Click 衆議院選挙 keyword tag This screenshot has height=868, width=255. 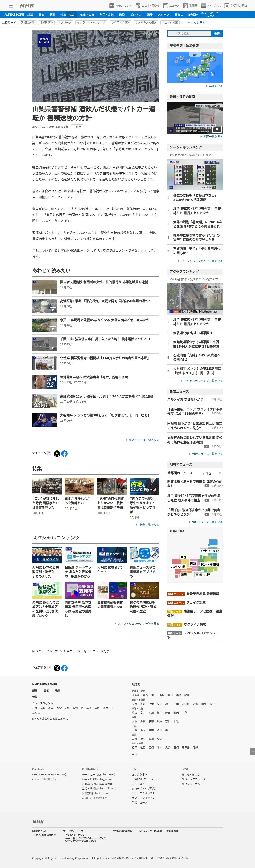27,23
